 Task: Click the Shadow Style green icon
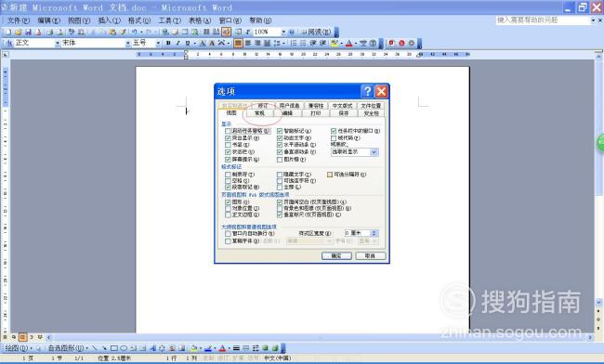click(265, 348)
